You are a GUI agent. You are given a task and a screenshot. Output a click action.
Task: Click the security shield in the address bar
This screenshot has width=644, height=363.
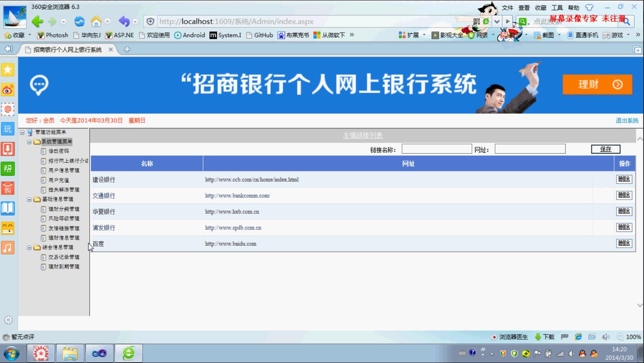[150, 21]
